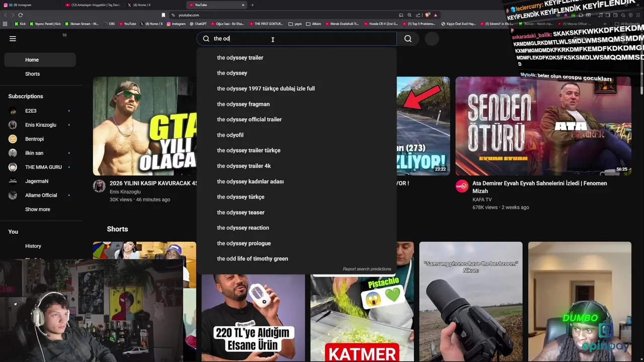
Task: Choose the suggestion 'the odyssey fragman'
Action: [297, 104]
